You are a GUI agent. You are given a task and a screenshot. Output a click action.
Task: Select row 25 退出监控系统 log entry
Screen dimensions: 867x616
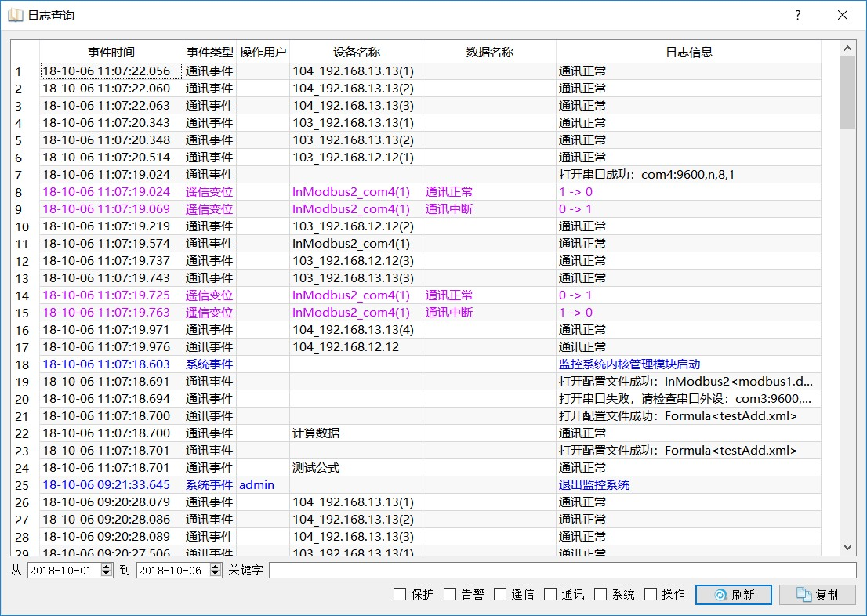click(594, 485)
